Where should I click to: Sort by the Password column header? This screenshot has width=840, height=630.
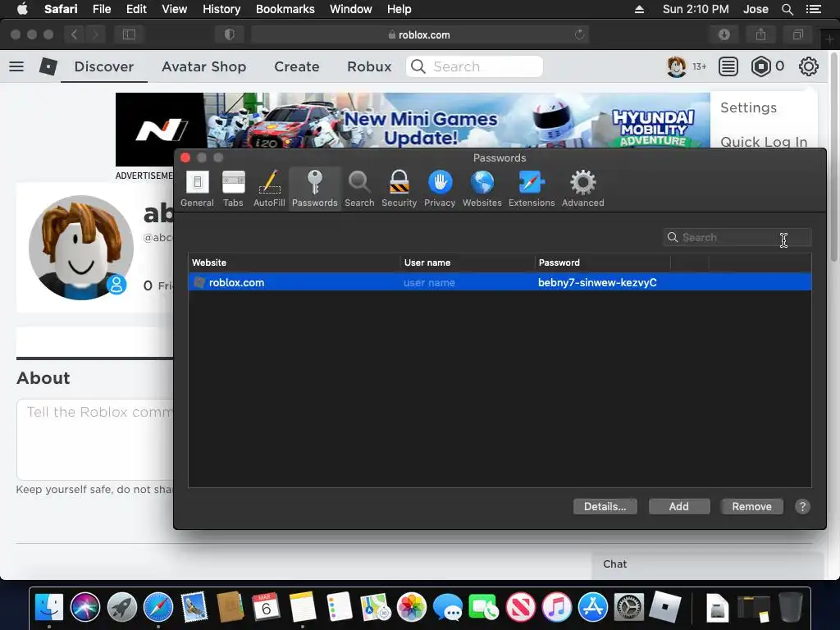pyautogui.click(x=603, y=262)
